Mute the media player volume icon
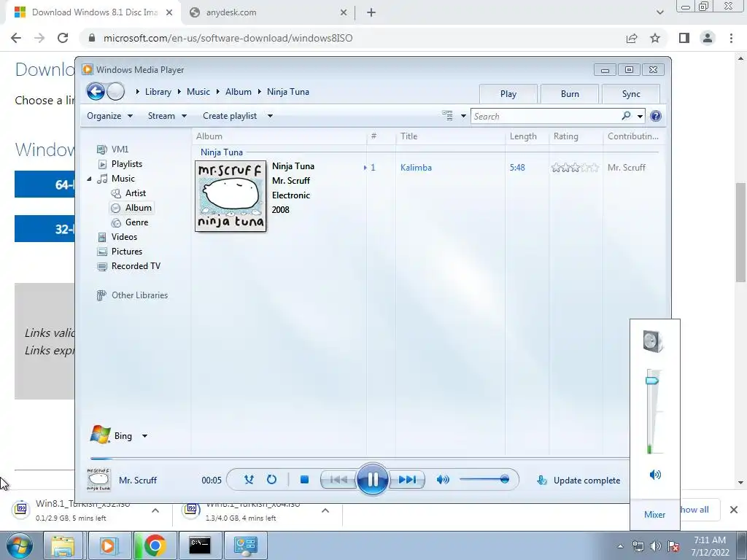This screenshot has width=747, height=560. pos(443,480)
